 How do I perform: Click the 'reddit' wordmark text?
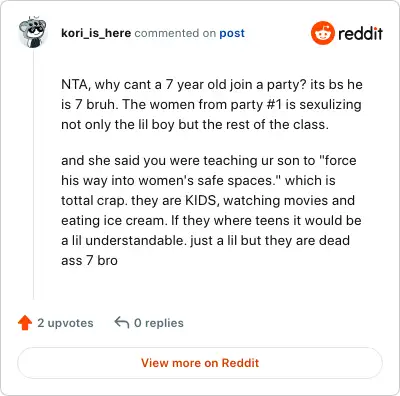pyautogui.click(x=360, y=34)
